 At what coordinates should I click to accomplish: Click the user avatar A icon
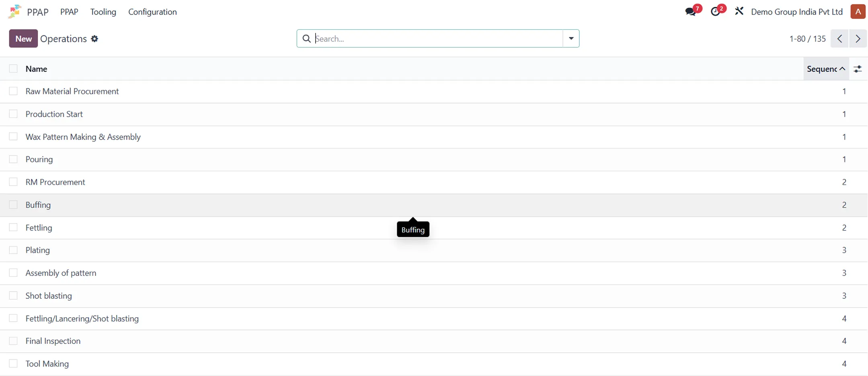[858, 12]
